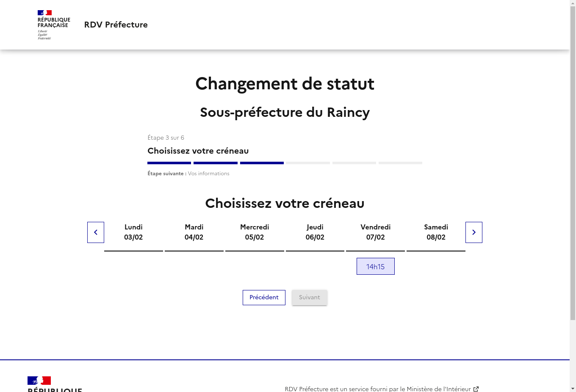Click the République Française logo in header
Viewport: 576px width, 392px height.
coord(54,25)
